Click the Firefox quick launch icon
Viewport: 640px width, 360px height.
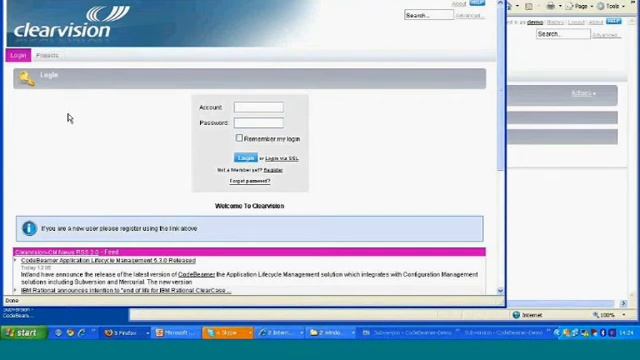[70, 333]
